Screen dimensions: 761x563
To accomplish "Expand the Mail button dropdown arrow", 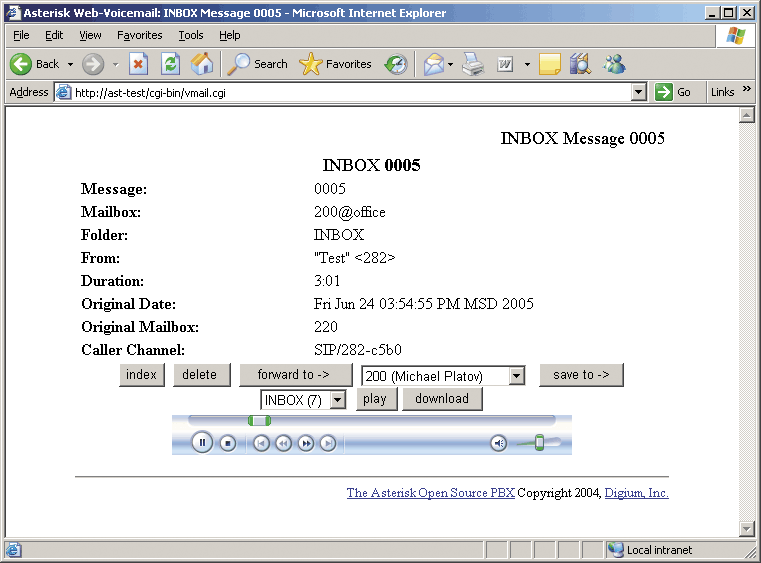I will [450, 64].
